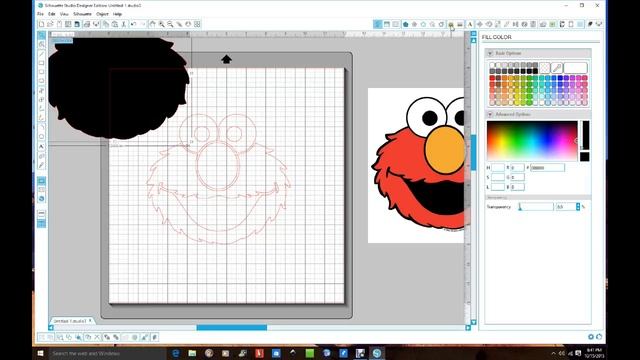Click the Transparency slider track

click(x=536, y=207)
